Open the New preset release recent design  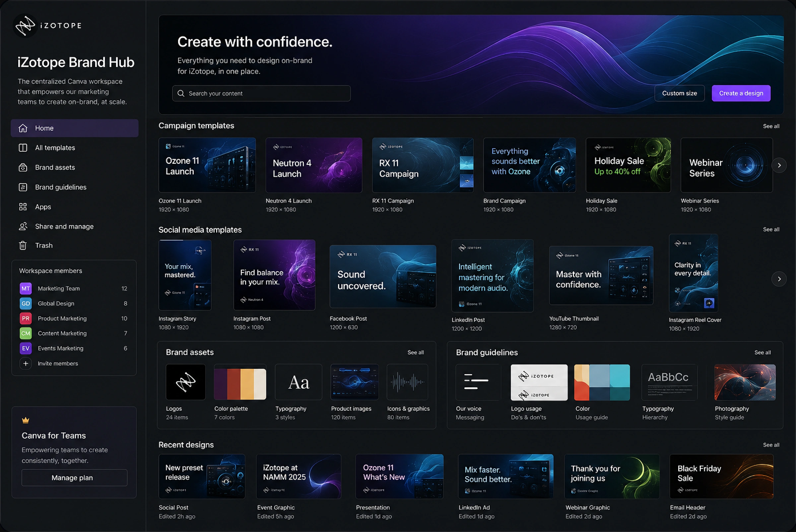point(202,476)
